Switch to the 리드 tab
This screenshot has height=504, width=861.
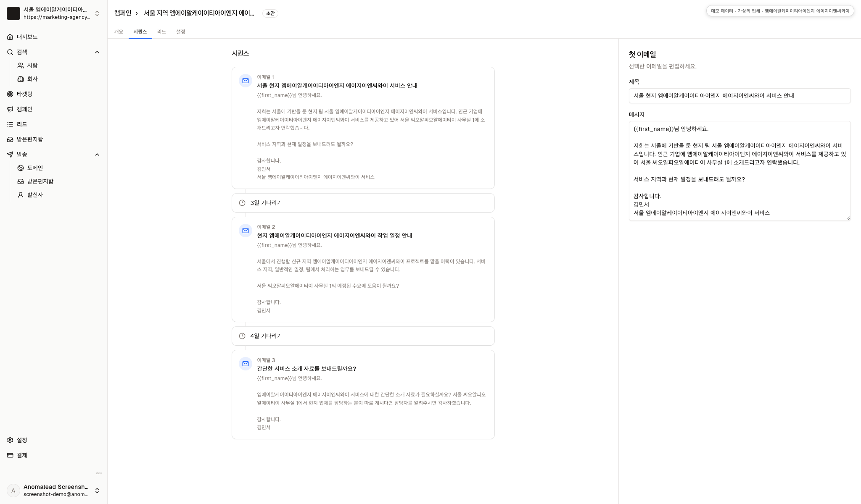(x=161, y=32)
